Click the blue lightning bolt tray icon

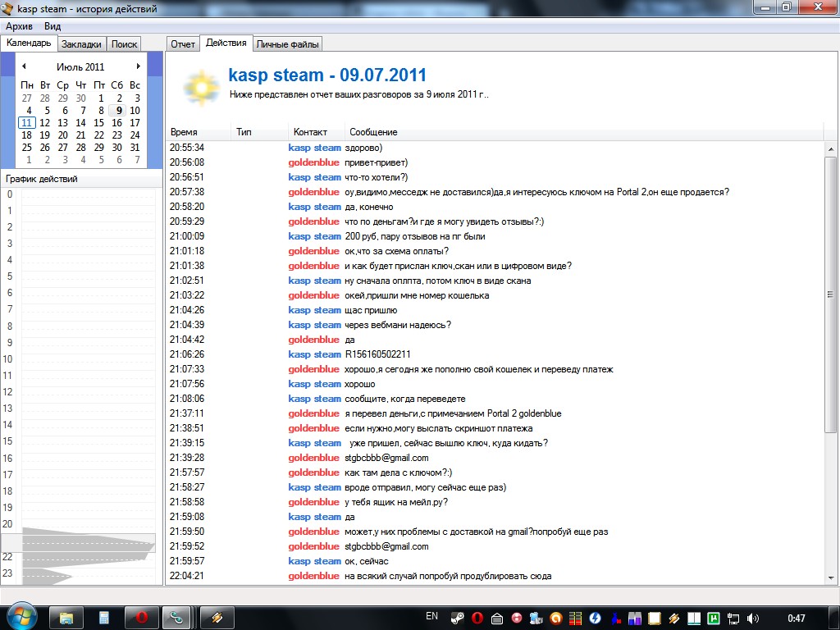(595, 619)
